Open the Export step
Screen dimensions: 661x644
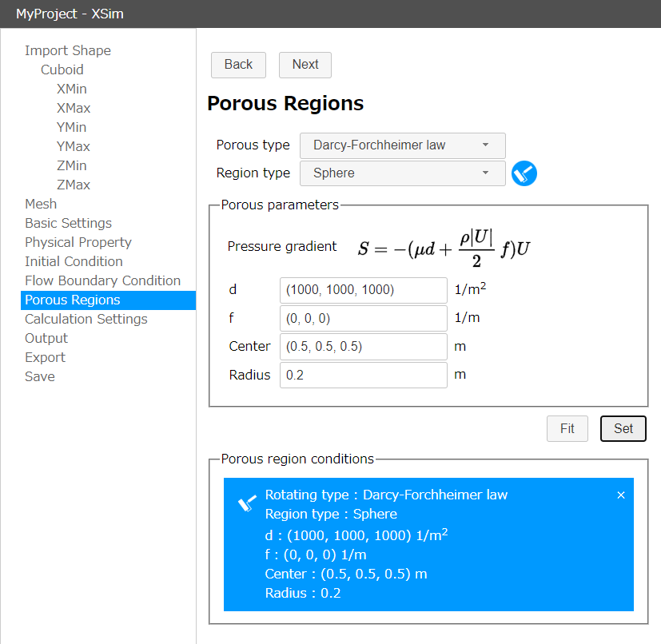click(45, 357)
